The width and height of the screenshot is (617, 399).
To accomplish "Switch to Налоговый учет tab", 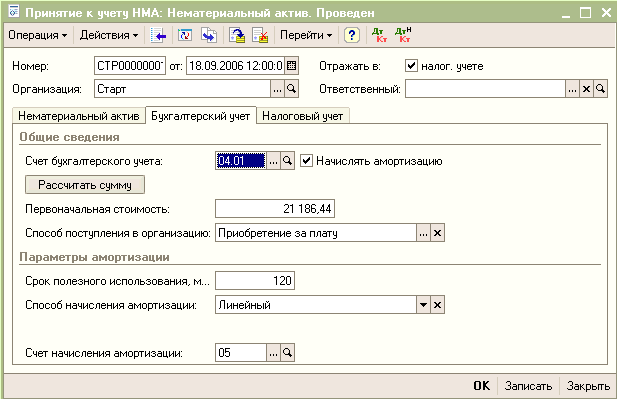I will pos(303,116).
